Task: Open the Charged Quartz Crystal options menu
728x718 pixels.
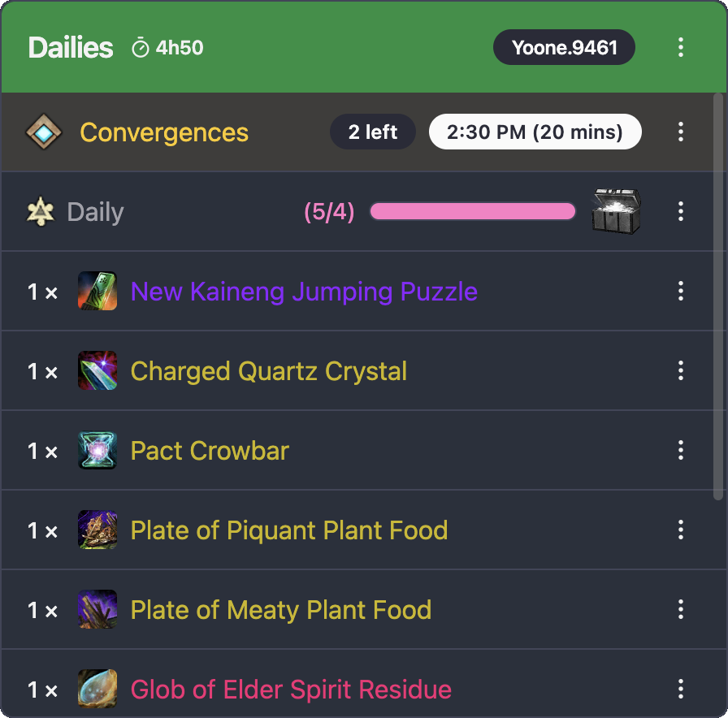Action: [680, 370]
